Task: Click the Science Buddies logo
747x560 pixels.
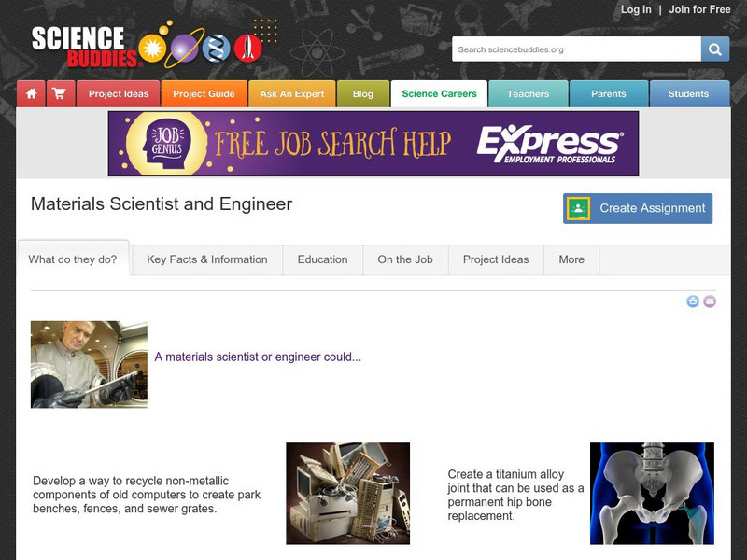Action: (x=147, y=46)
